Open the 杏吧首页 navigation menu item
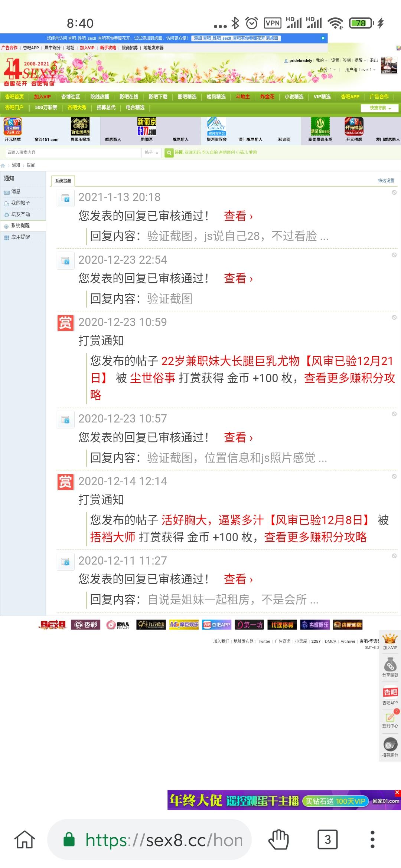 coord(14,97)
